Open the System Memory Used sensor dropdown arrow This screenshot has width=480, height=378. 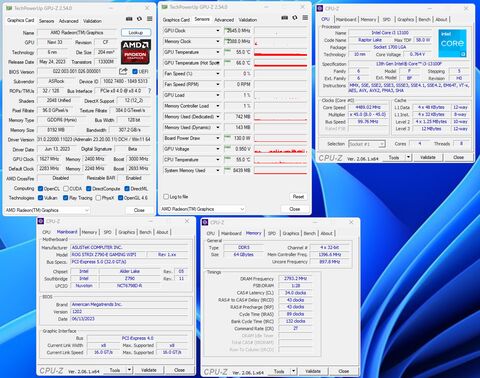coord(218,170)
